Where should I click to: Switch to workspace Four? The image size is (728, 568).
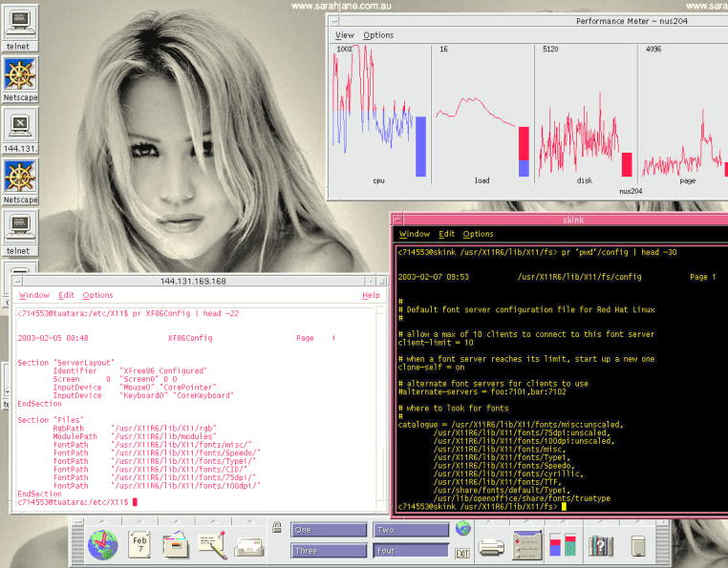pos(411,551)
